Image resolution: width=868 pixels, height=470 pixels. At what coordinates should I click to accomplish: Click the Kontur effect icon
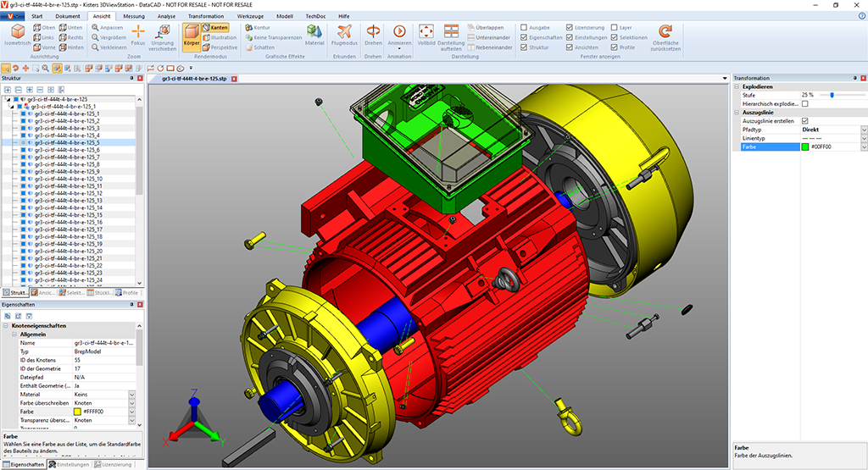(249, 28)
